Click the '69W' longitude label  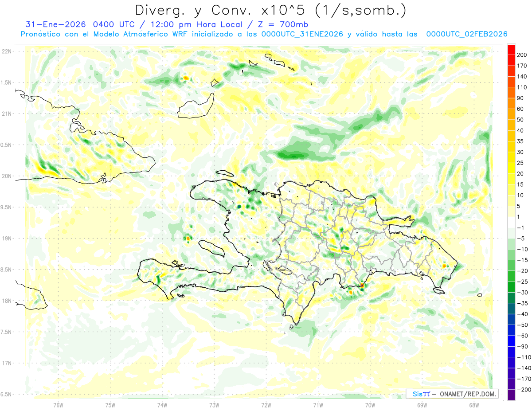pos(422,405)
